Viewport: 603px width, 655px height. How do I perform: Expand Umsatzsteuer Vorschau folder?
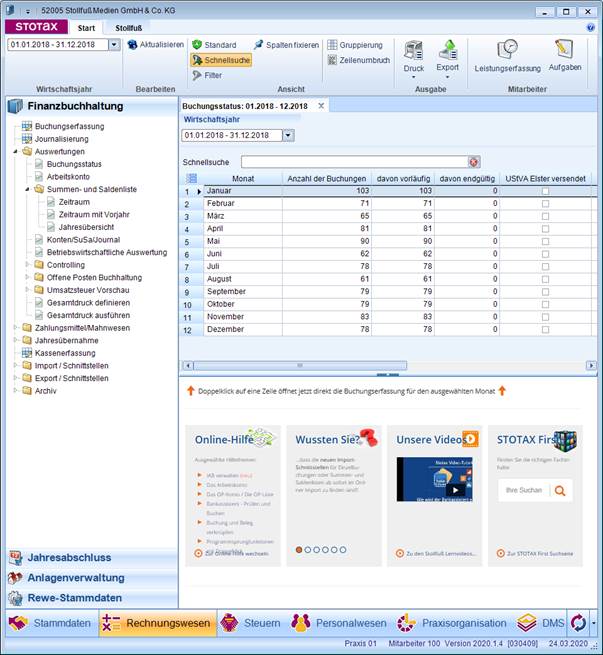[x=28, y=290]
